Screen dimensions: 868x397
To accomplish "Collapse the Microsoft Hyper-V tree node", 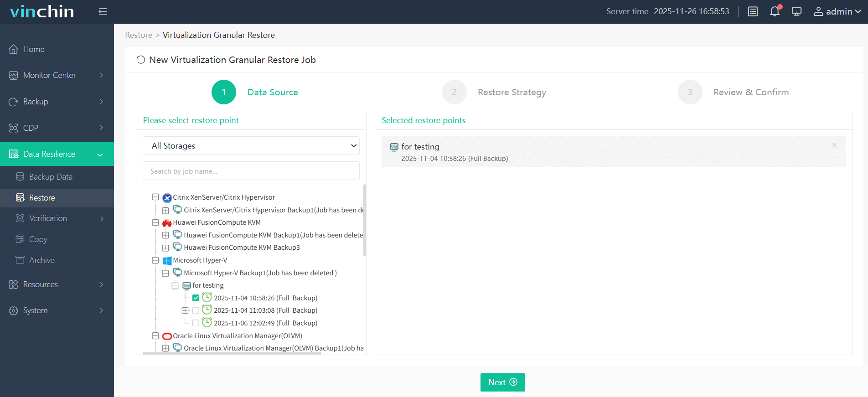I will [155, 260].
